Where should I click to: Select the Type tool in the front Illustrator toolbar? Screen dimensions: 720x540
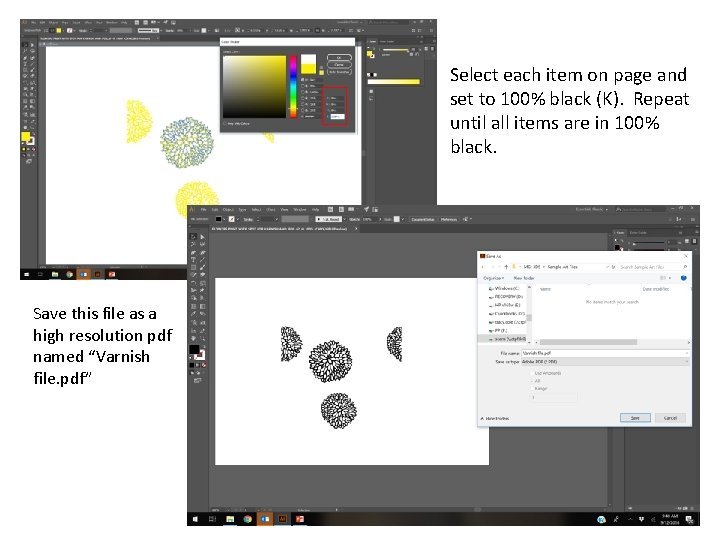(x=193, y=260)
